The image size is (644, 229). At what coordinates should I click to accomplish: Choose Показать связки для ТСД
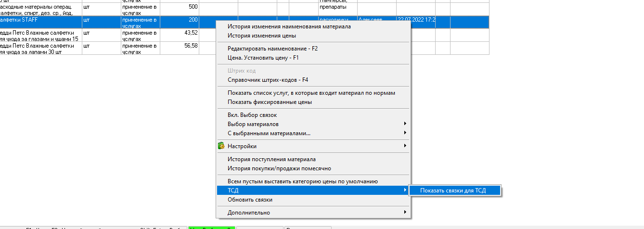point(453,191)
